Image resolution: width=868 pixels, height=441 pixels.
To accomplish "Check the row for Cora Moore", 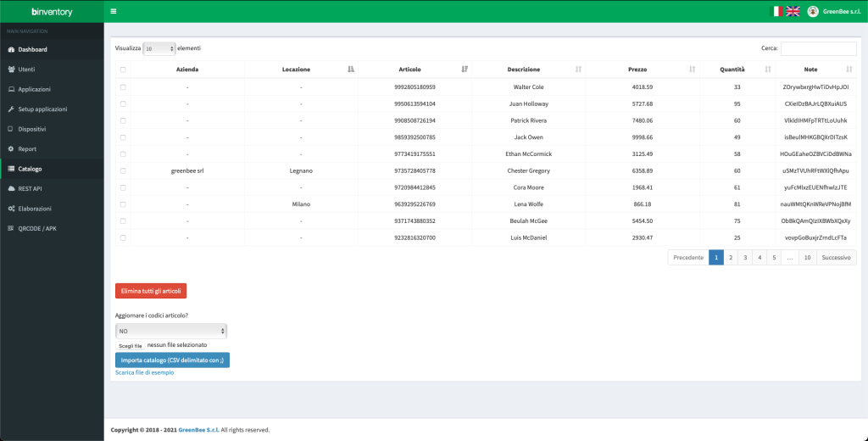I will [x=123, y=187].
